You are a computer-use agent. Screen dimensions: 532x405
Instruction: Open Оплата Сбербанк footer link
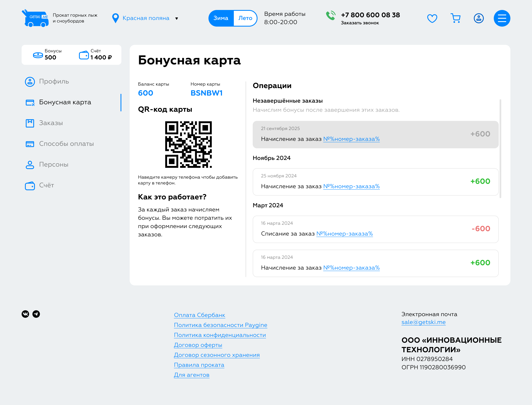(199, 315)
